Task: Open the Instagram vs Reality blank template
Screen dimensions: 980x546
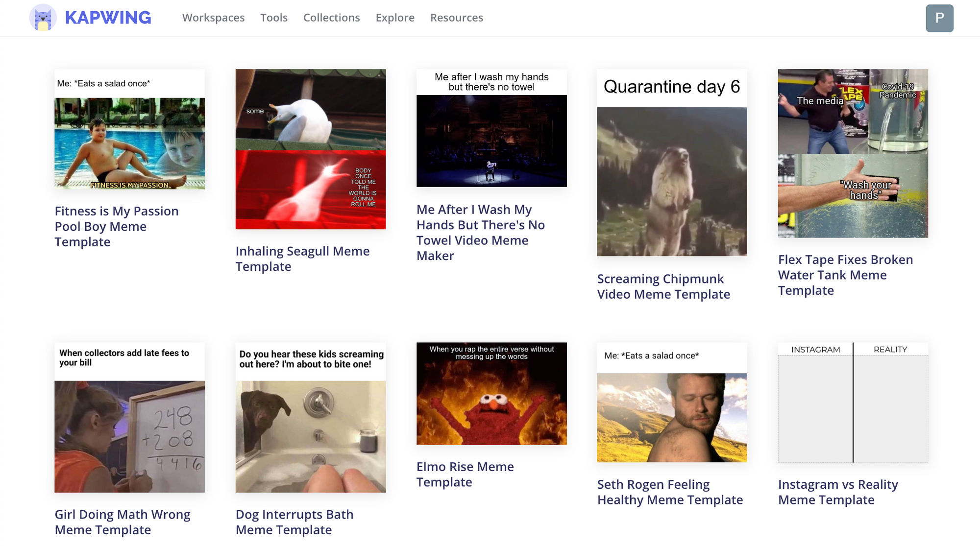Action: (853, 402)
